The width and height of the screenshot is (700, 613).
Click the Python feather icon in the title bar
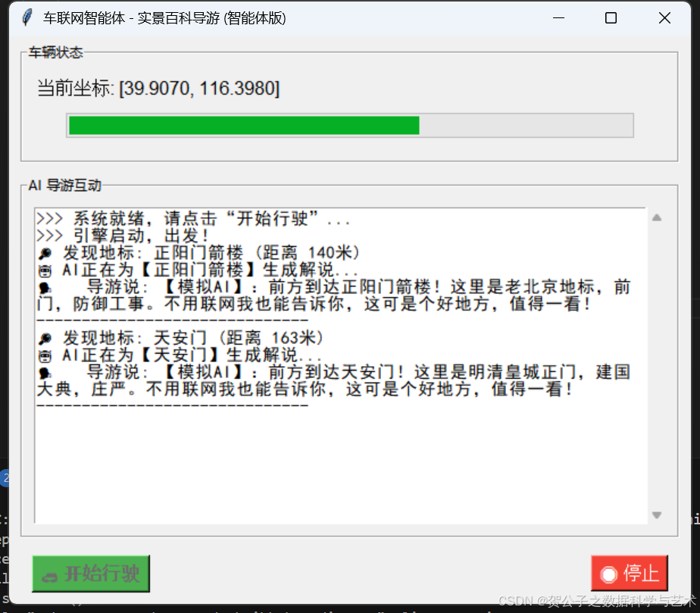[26, 17]
